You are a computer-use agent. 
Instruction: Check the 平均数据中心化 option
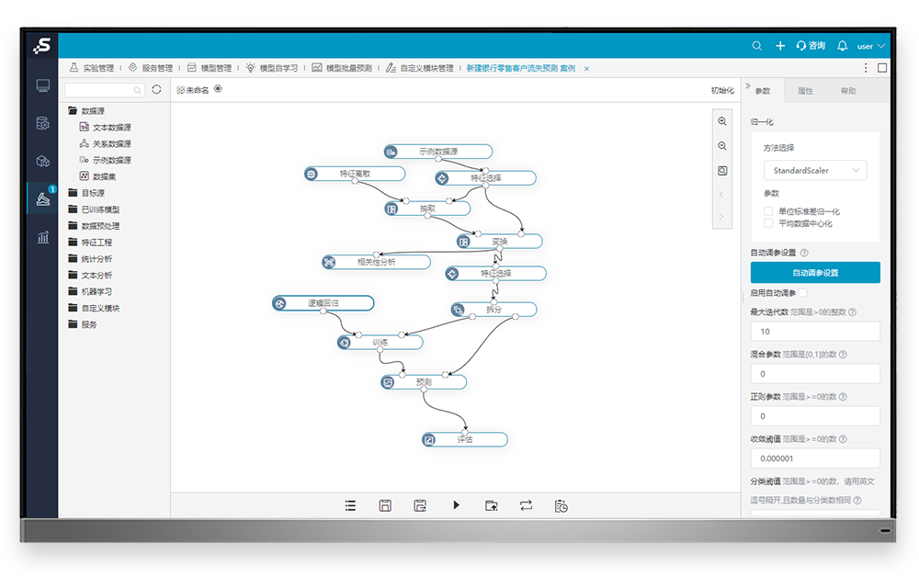(x=768, y=223)
